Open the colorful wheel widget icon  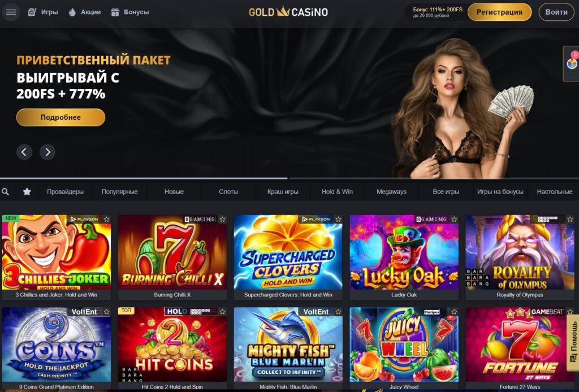pos(572,63)
